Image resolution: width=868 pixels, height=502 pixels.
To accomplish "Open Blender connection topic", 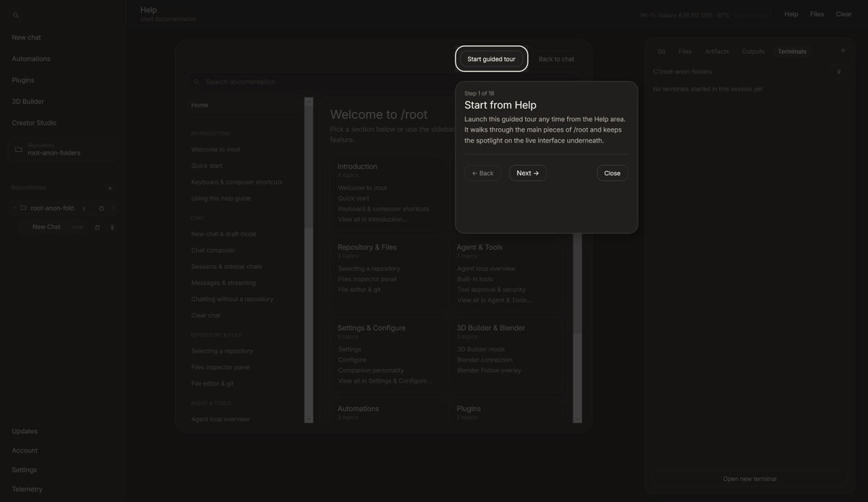I will pyautogui.click(x=485, y=360).
